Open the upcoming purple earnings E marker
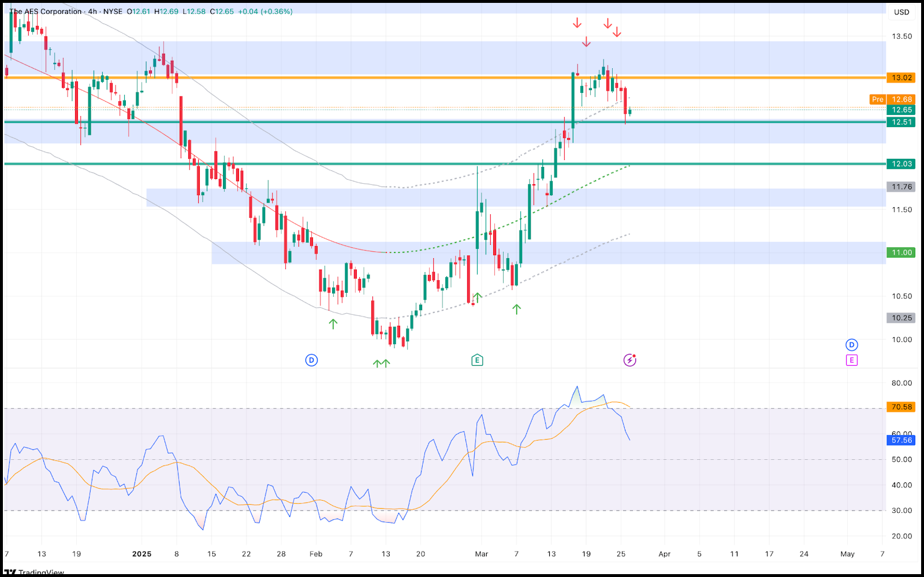Screen dimensions: 924x577 coord(851,360)
